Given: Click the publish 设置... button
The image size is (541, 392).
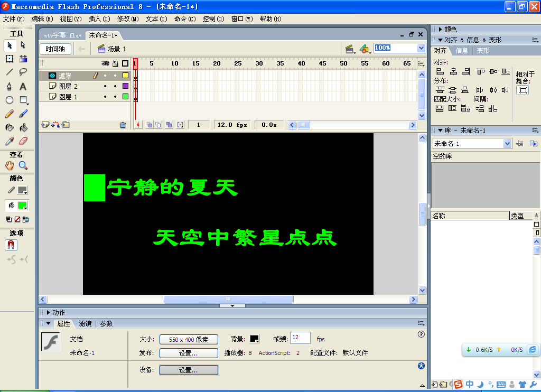Looking at the screenshot, I should [189, 353].
